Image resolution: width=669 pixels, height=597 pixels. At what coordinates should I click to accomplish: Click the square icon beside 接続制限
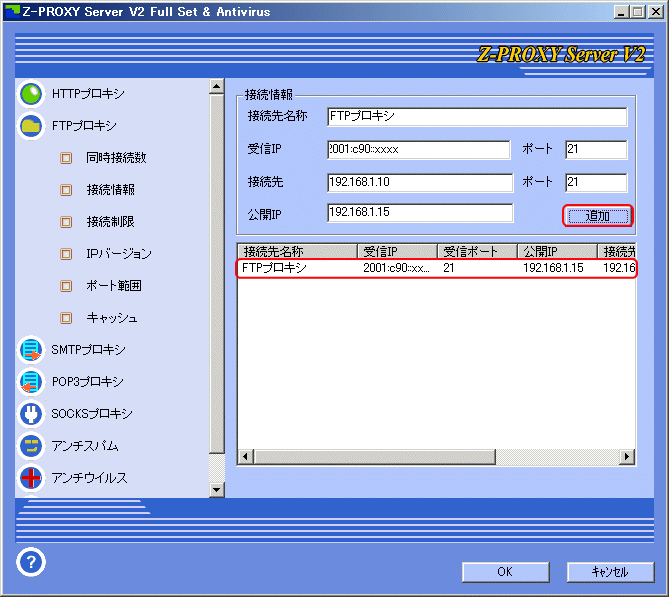point(66,222)
